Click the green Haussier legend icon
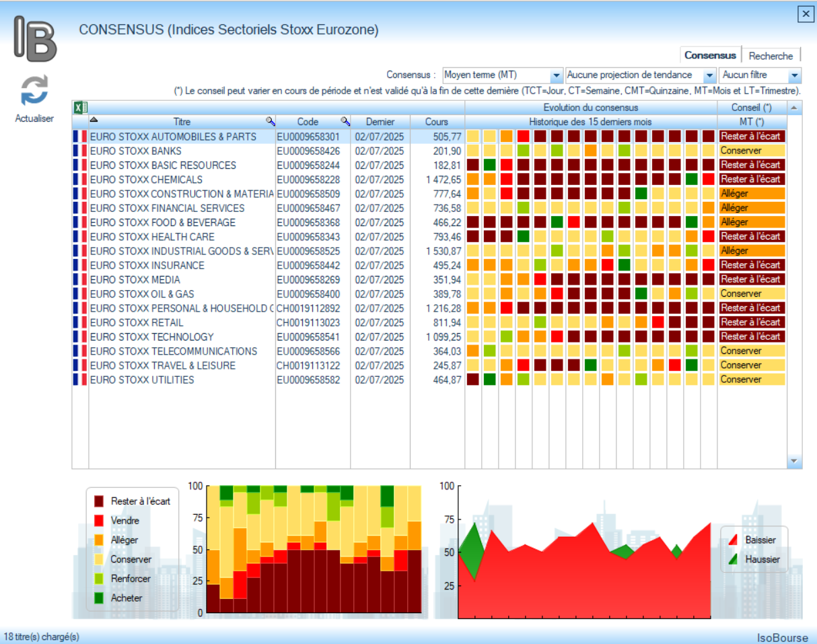The height and width of the screenshot is (644, 817). point(733,559)
